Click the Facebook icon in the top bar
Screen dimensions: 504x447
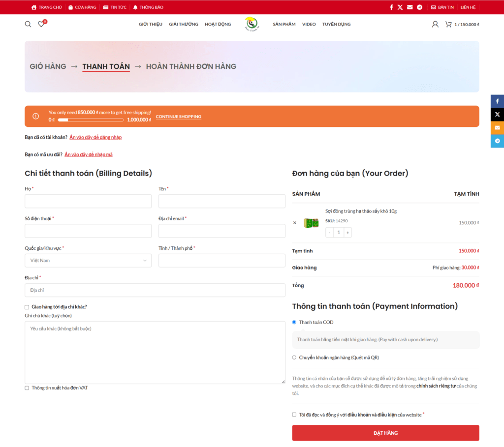pyautogui.click(x=391, y=7)
